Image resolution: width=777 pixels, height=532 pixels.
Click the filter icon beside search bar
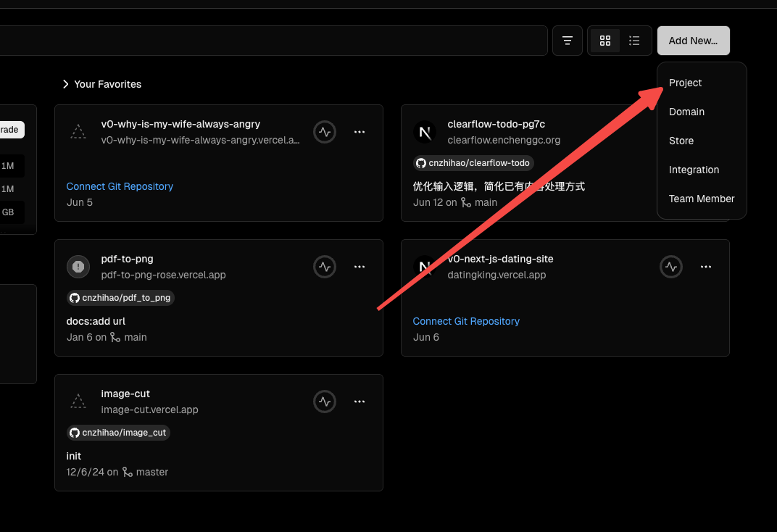click(568, 41)
